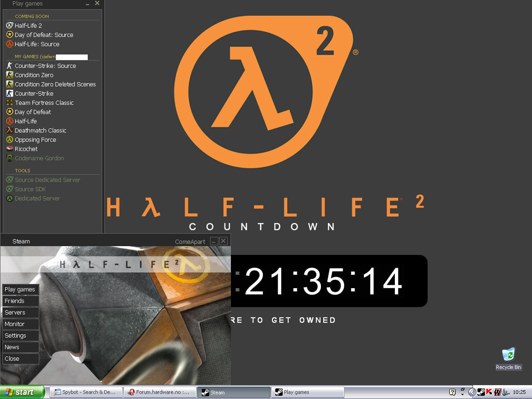Open Friends in the Steam menu
This screenshot has height=399, width=532.
point(20,301)
